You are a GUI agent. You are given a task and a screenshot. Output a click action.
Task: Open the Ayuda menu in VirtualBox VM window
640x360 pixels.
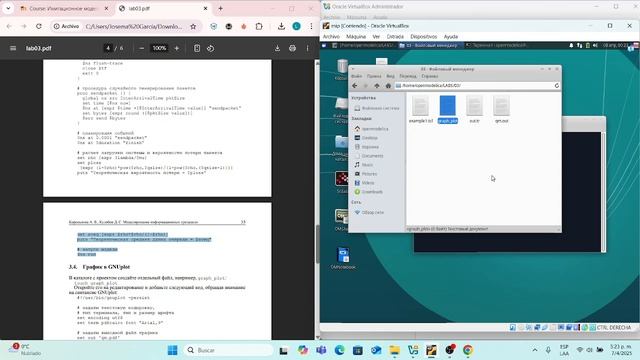(x=451, y=37)
